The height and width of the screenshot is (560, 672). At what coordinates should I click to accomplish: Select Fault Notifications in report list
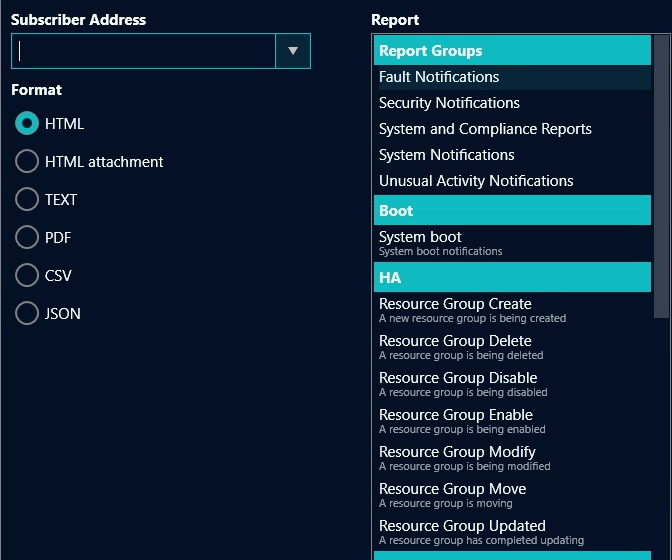pos(439,77)
